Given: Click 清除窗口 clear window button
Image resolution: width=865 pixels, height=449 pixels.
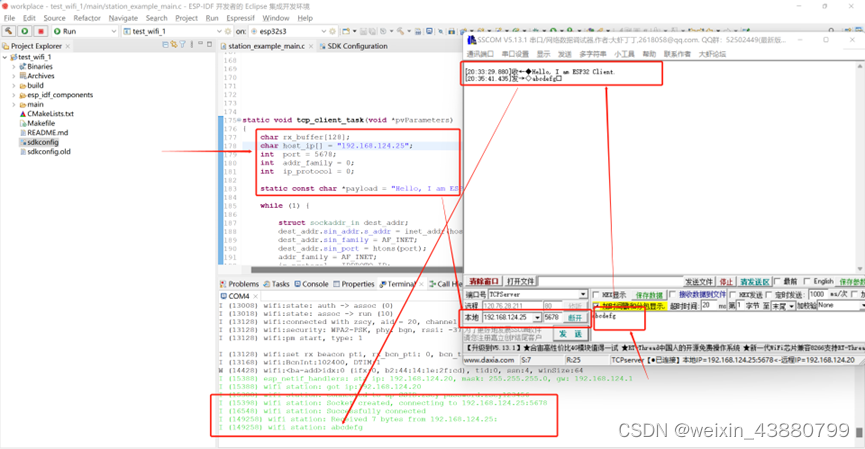Looking at the screenshot, I should click(484, 281).
